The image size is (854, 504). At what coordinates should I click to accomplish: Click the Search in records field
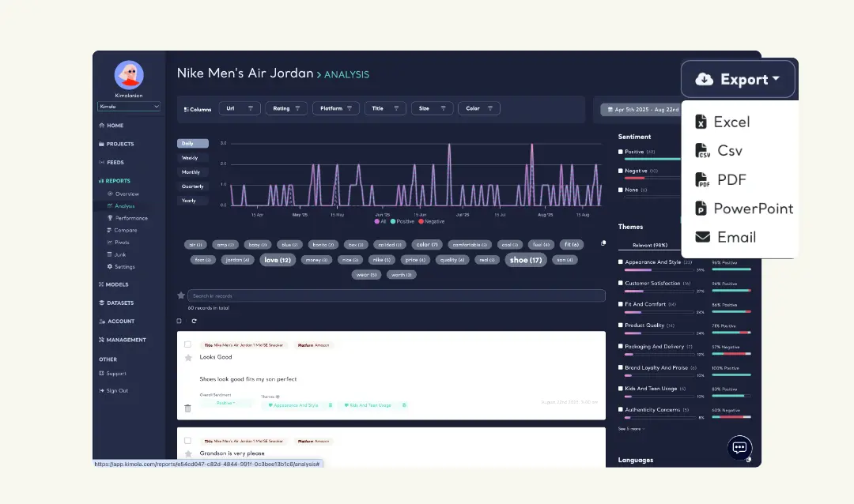[x=395, y=295]
